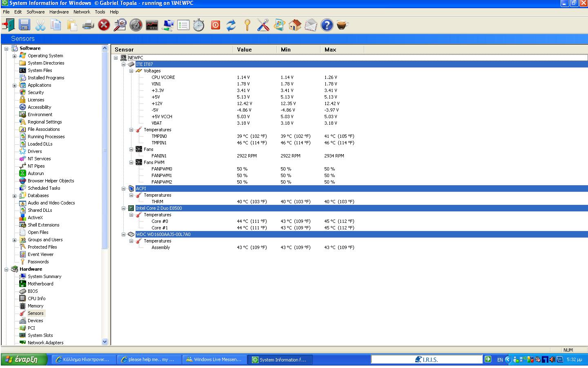Click the green arrow beside I.R.I.S. box
Viewport: 588px width, 368px height.
pos(488,359)
